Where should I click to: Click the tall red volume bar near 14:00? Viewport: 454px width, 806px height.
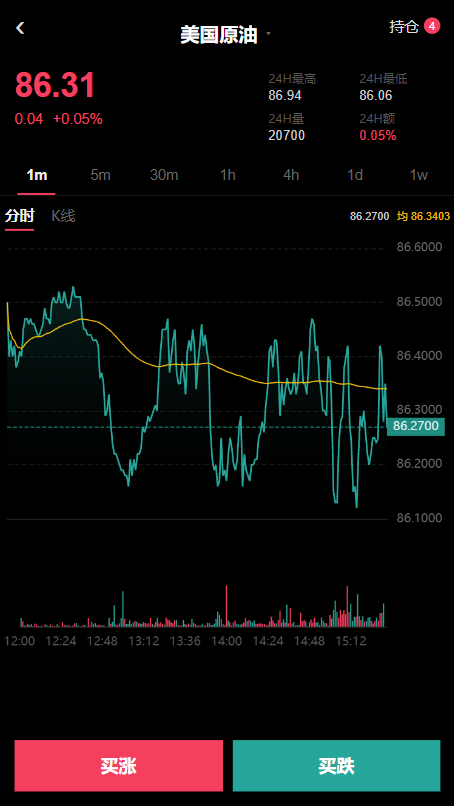pyautogui.click(x=226, y=606)
